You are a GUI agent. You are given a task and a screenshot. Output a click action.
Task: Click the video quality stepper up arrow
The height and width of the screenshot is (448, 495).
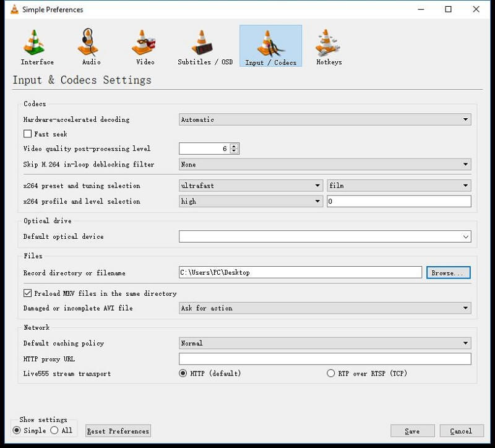tap(234, 145)
